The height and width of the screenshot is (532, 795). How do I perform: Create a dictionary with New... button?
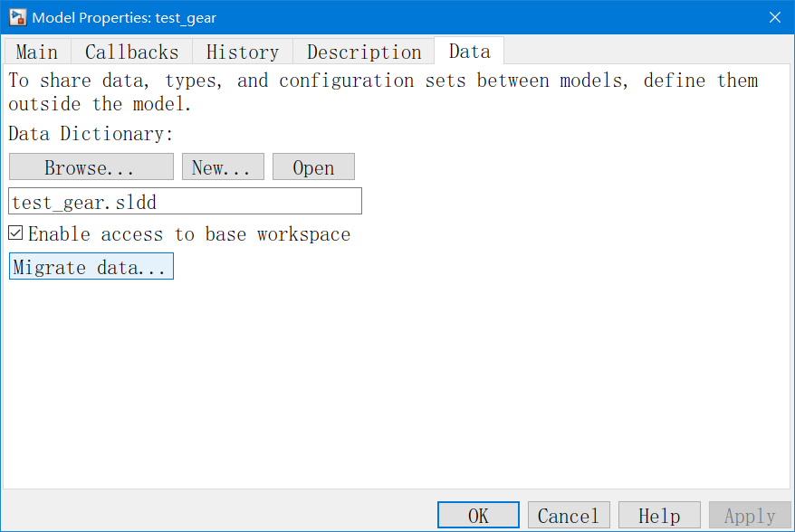[x=223, y=166]
